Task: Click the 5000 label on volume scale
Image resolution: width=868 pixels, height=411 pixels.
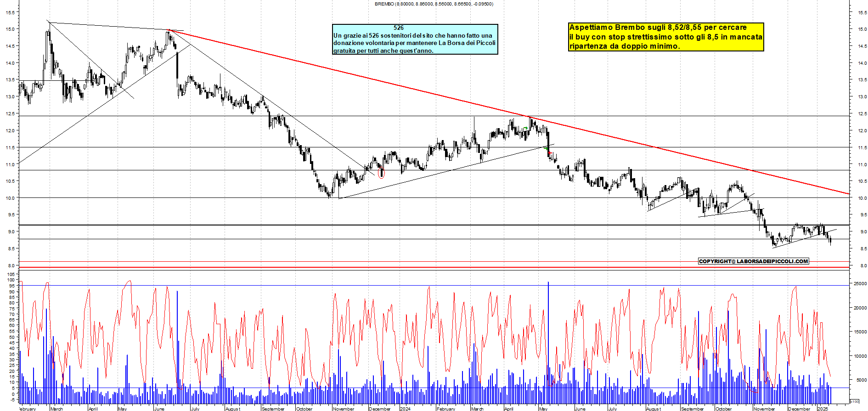Action: pos(862,380)
